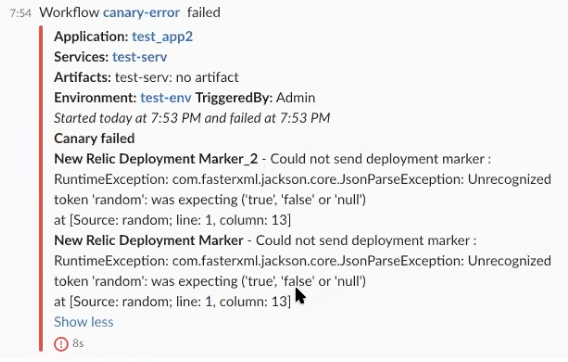Click the word failed after canary-error
568x362 pixels.
point(204,13)
